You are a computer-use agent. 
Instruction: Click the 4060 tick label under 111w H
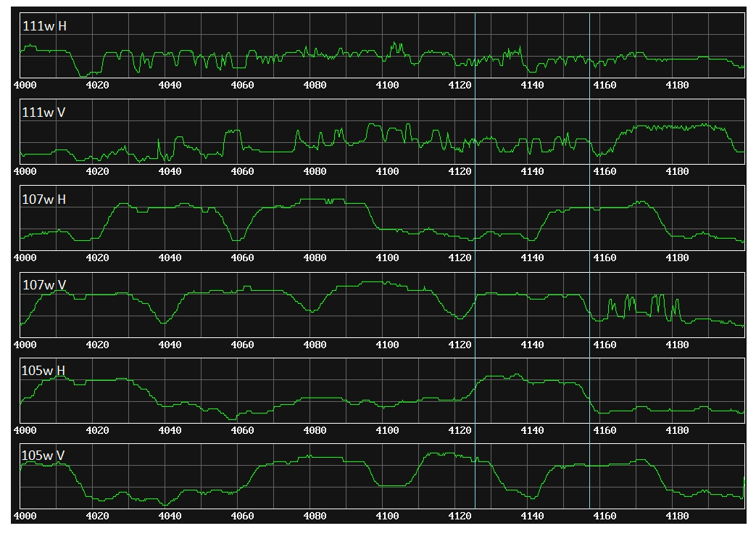click(242, 86)
